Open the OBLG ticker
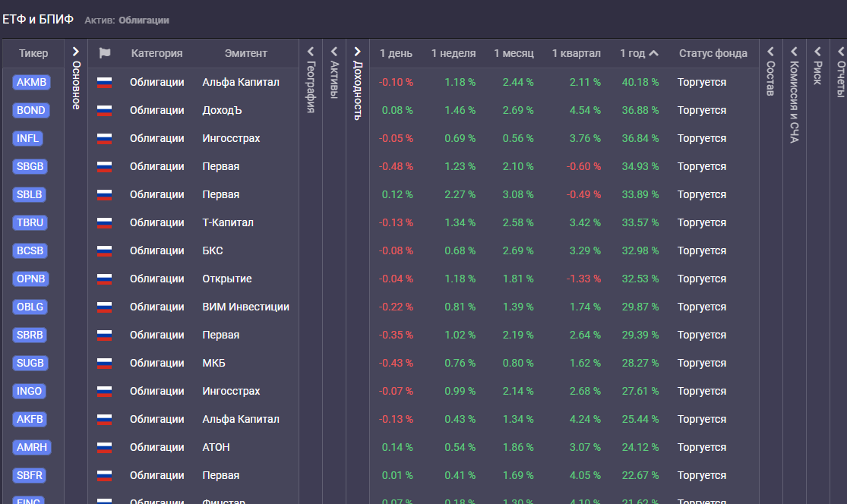Viewport: 847px width, 504px height. 30,307
